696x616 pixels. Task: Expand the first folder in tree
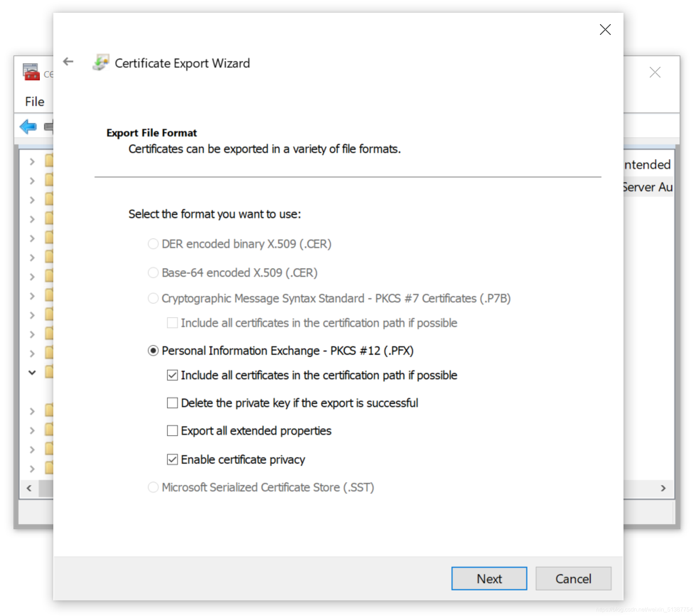[x=32, y=162]
